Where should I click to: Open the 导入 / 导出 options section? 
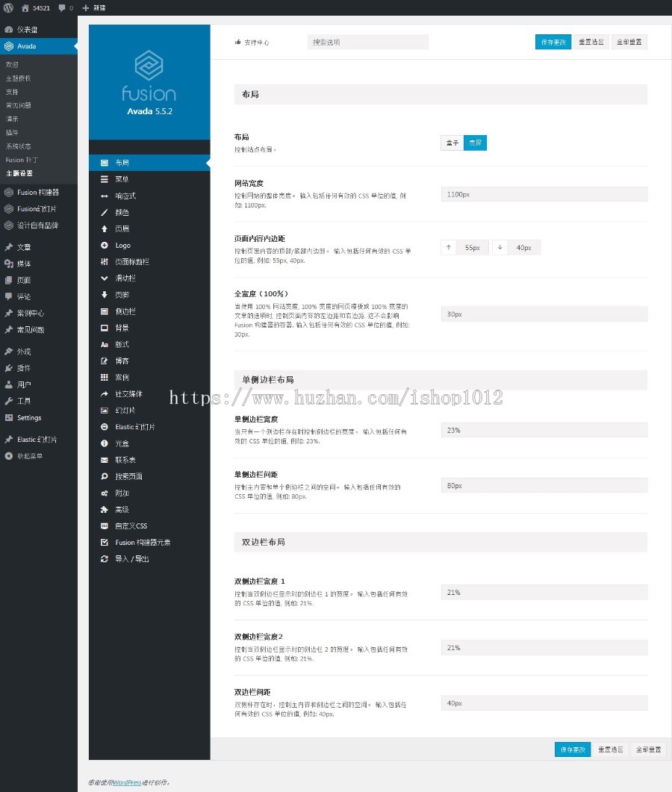149,558
